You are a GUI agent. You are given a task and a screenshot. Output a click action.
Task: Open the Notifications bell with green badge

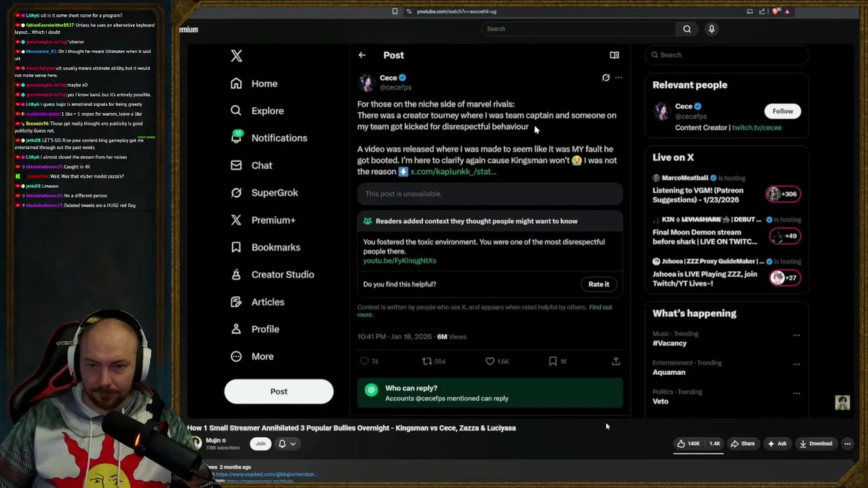(x=236, y=137)
